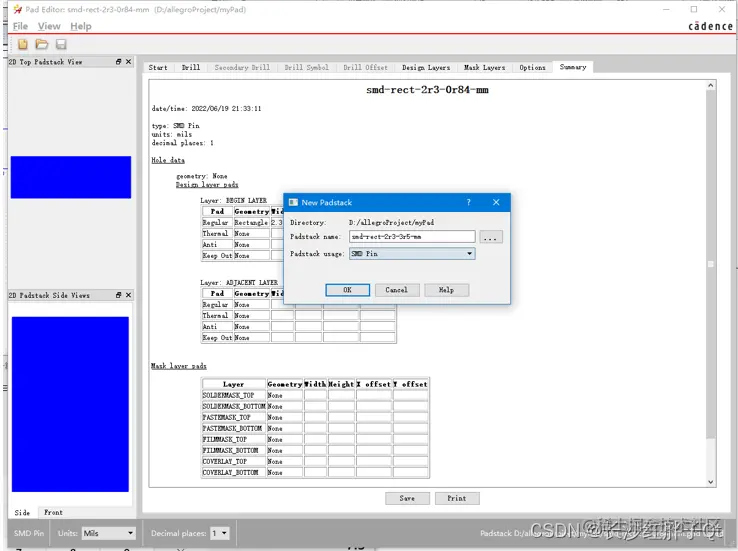Switch to the Start tab
The width and height of the screenshot is (738, 551).
pyautogui.click(x=158, y=68)
